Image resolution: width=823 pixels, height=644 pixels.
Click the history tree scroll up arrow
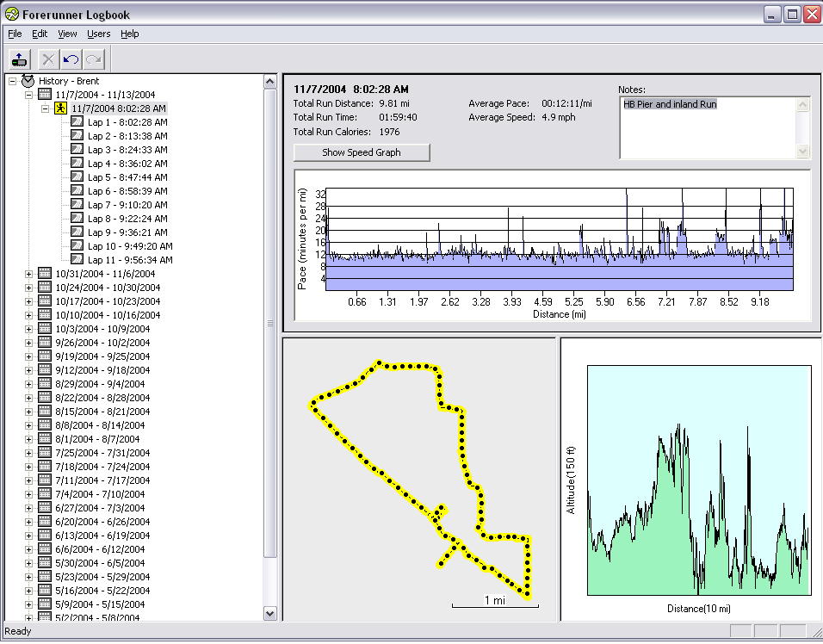(269, 82)
